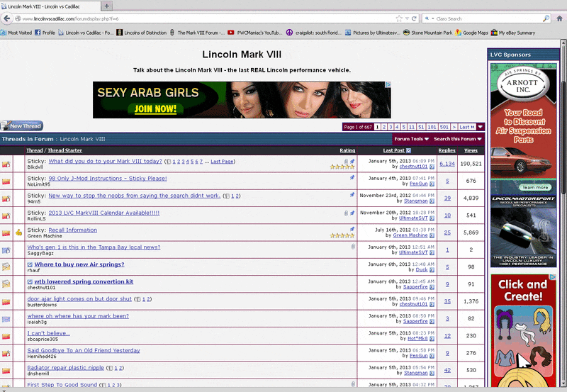Expand Search this Forum menu

click(458, 139)
